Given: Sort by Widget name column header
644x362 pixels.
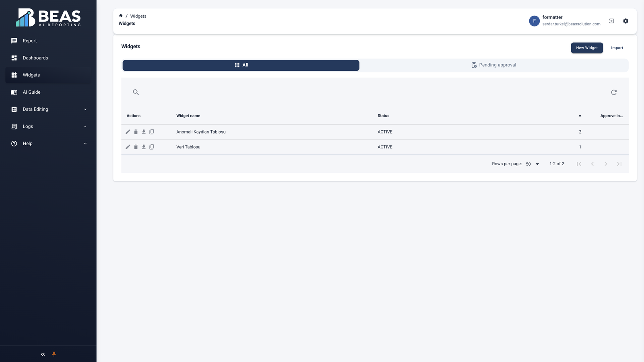Looking at the screenshot, I should [x=188, y=116].
